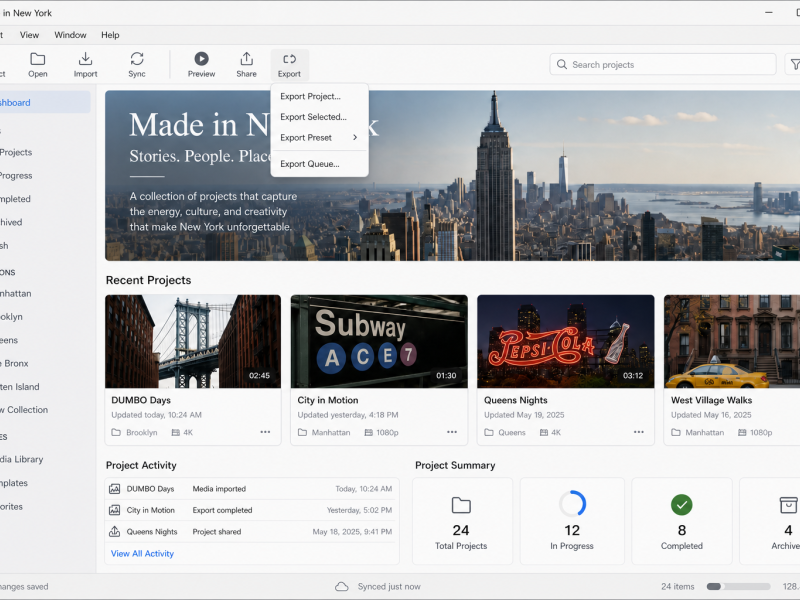The height and width of the screenshot is (600, 800).
Task: Open more options for Queens Nights card
Action: click(639, 432)
